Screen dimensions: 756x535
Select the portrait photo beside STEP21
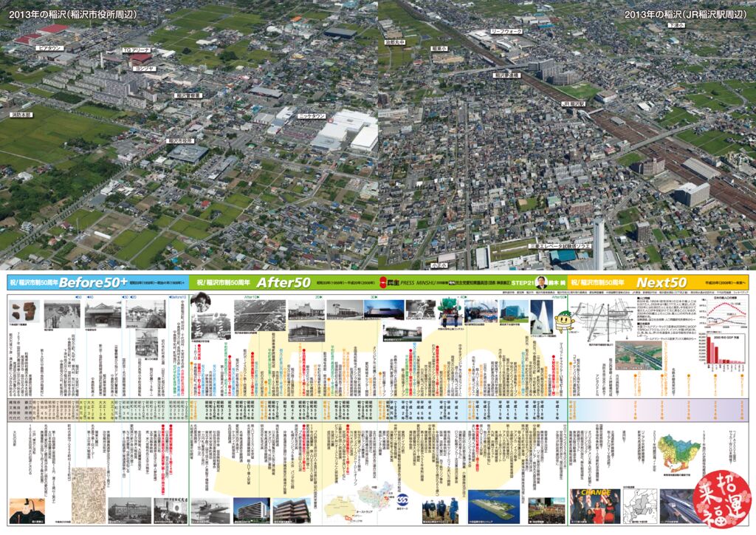(540, 283)
